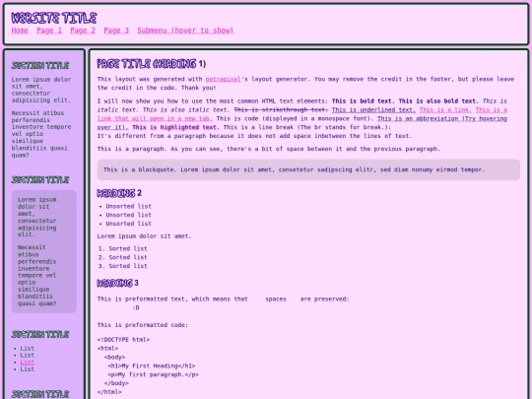
Task: Click the Website Title header text
Action: tap(54, 18)
